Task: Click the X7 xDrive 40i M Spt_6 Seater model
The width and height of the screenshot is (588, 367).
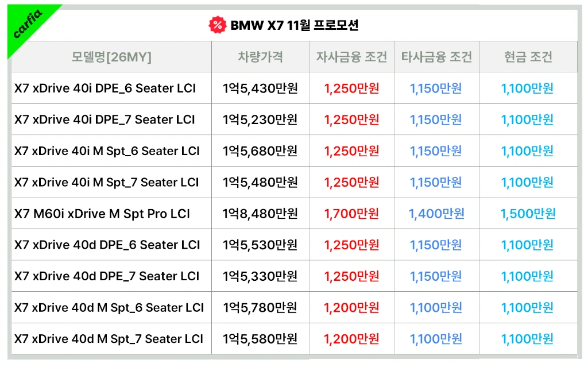Action: [107, 151]
